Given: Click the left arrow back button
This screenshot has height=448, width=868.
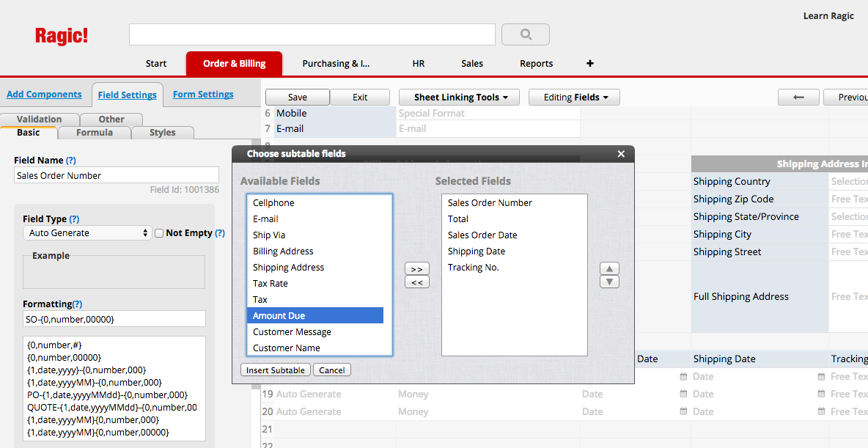Looking at the screenshot, I should tap(798, 98).
